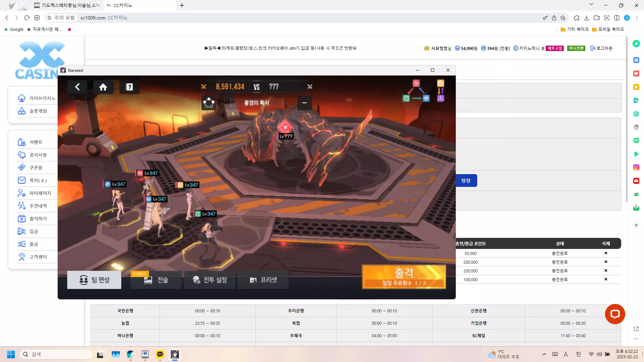Open the question mark help icon

tap(129, 87)
